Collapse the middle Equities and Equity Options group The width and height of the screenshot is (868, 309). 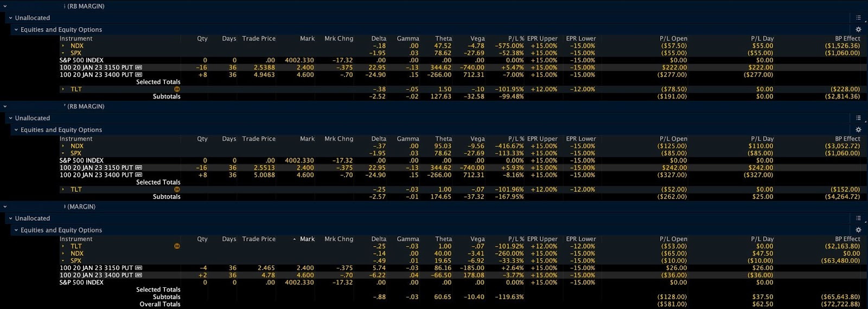[x=16, y=130]
